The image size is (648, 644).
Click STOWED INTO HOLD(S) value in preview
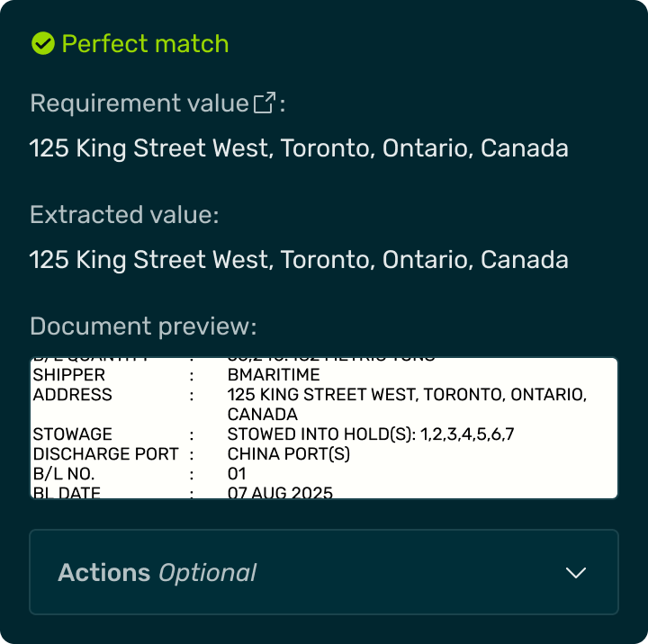(371, 434)
